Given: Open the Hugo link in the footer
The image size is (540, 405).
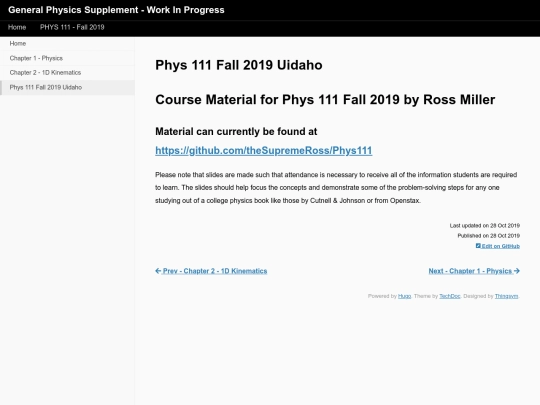Looking at the screenshot, I should (x=404, y=296).
